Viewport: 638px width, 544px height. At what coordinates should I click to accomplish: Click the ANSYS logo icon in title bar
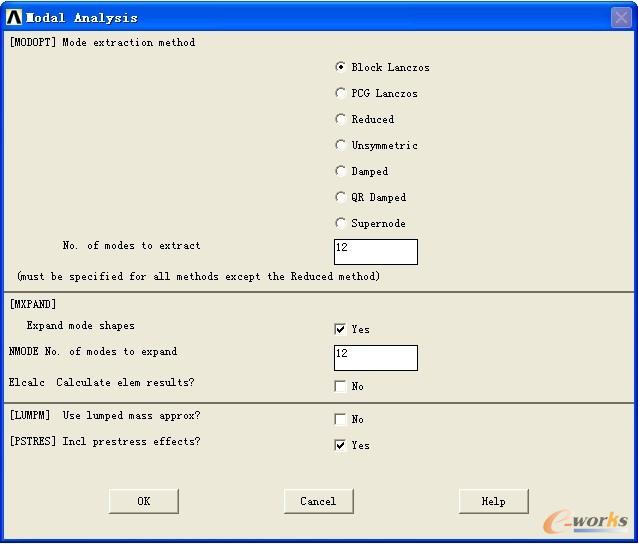[14, 17]
